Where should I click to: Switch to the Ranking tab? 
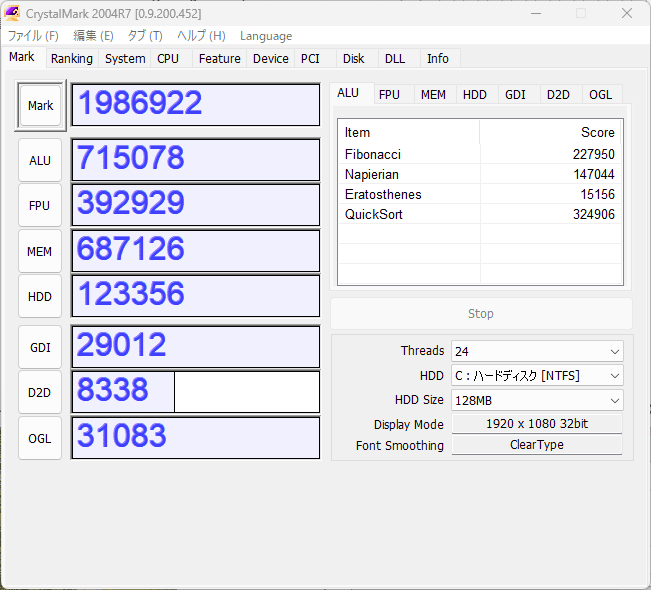(x=72, y=59)
